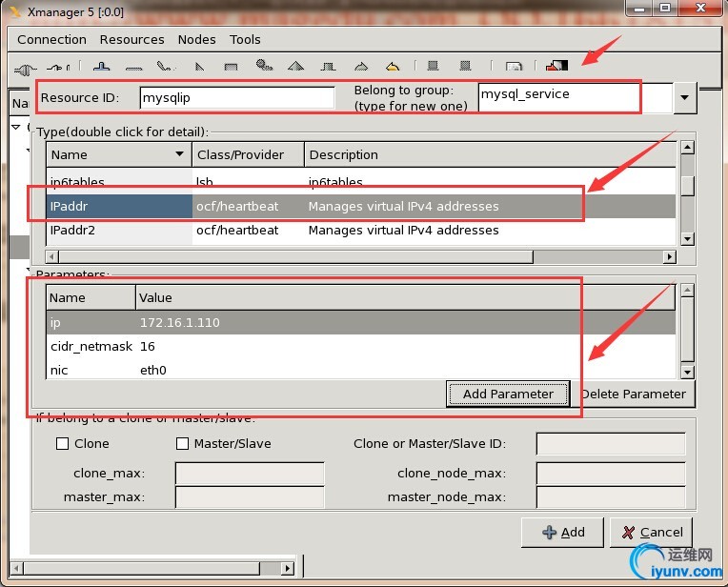Click the Parameters list scroll-down arrow
The width and height of the screenshot is (728, 587).
pyautogui.click(x=688, y=372)
